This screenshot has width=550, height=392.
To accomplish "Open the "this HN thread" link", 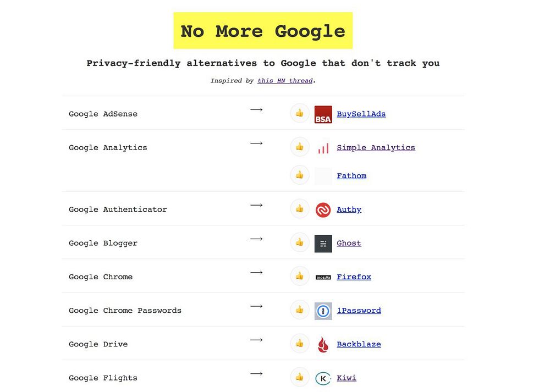I will point(285,81).
